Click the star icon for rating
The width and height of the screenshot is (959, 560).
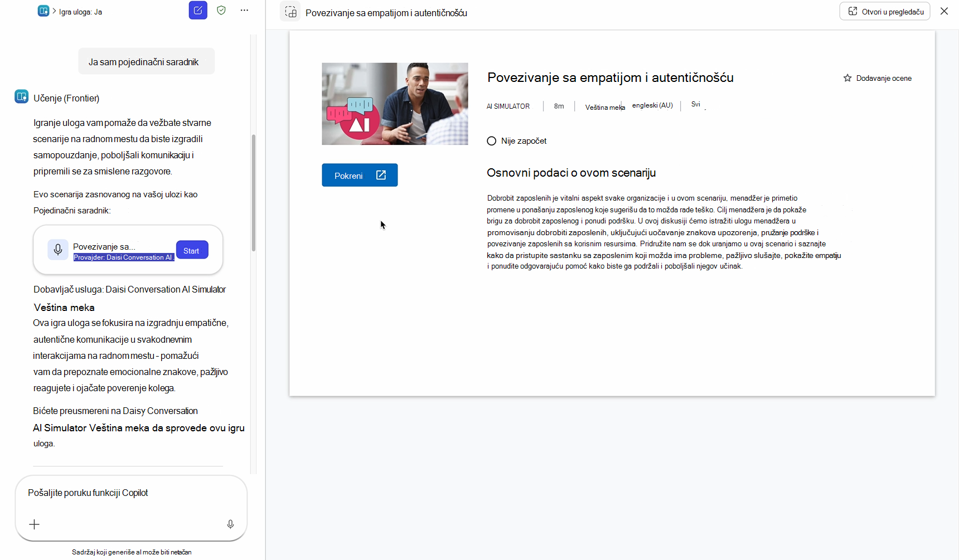847,78
